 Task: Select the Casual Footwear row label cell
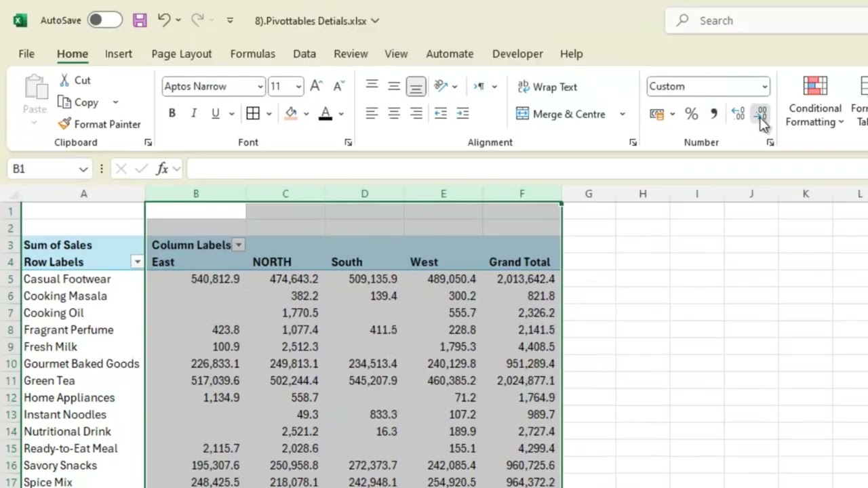[x=83, y=279]
